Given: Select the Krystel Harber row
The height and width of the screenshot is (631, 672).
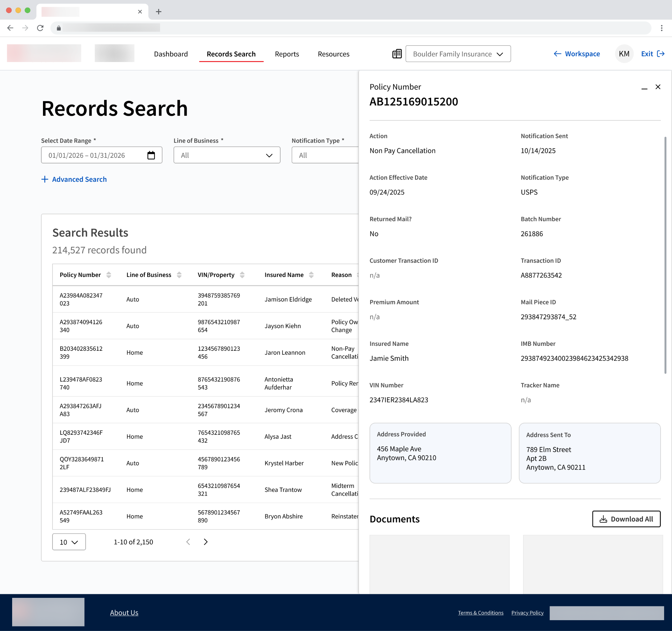Looking at the screenshot, I should (205, 463).
